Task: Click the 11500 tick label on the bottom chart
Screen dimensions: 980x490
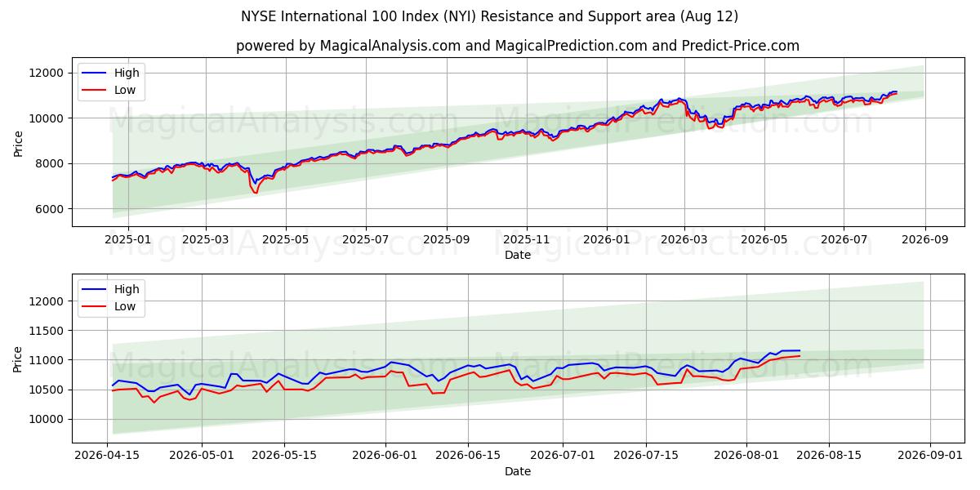Action: tap(47, 331)
